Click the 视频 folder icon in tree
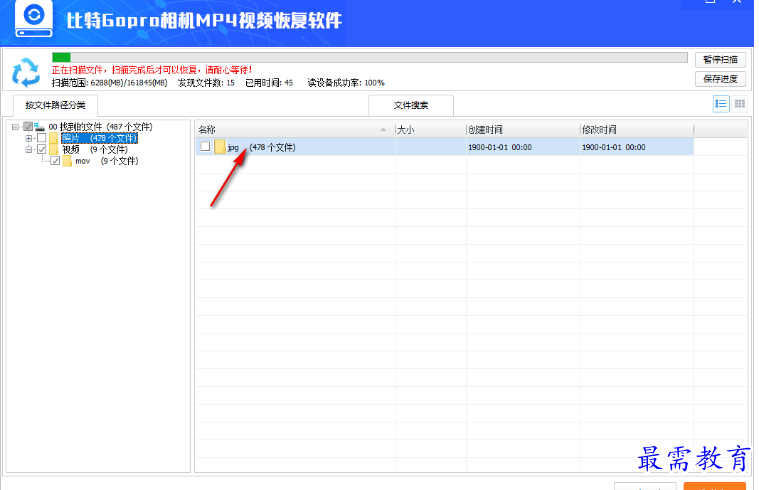This screenshot has height=490, width=759. point(54,150)
